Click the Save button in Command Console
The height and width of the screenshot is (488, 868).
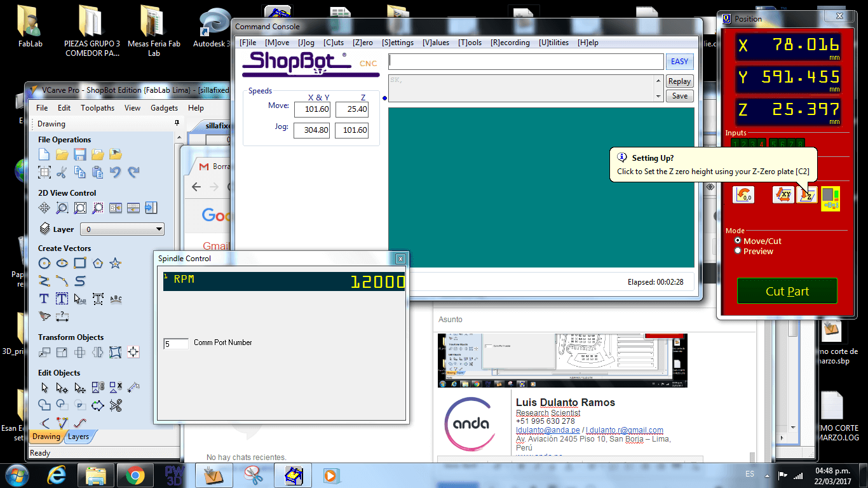click(679, 96)
